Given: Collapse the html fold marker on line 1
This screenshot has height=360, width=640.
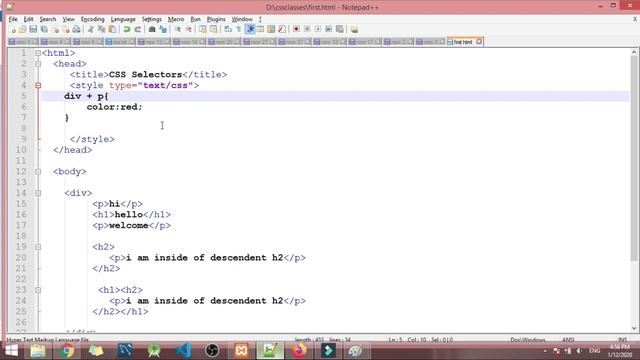Looking at the screenshot, I should (38, 53).
